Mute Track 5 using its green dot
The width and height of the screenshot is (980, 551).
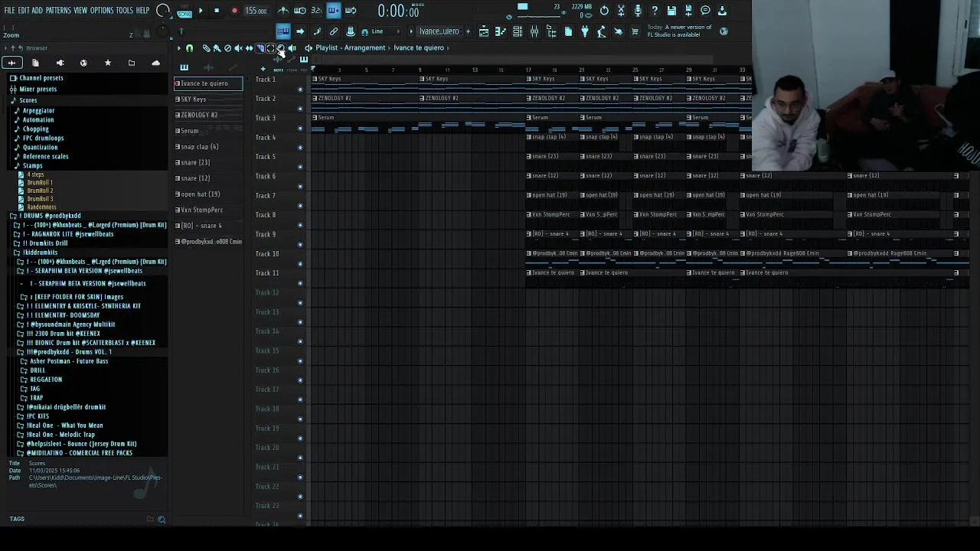[300, 166]
